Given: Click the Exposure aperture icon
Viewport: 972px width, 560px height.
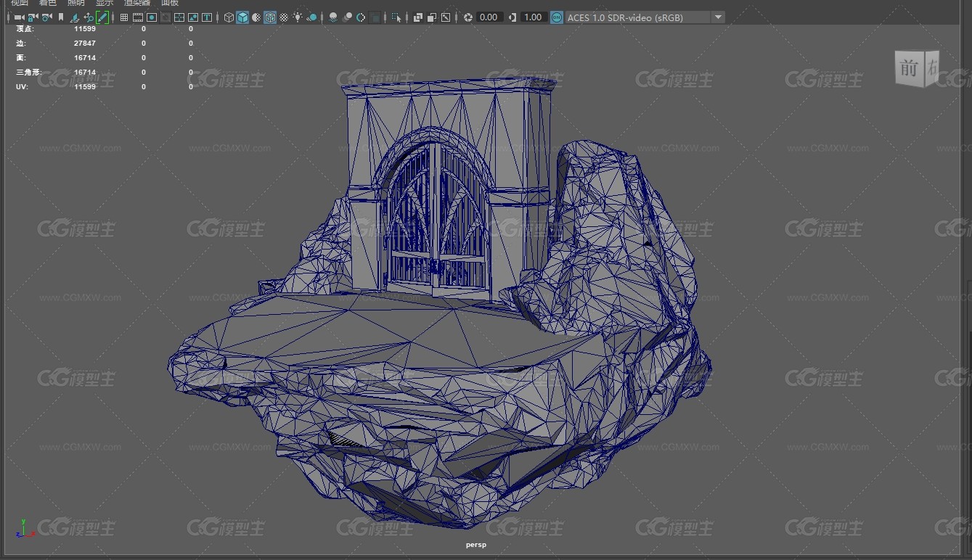Looking at the screenshot, I should 468,17.
